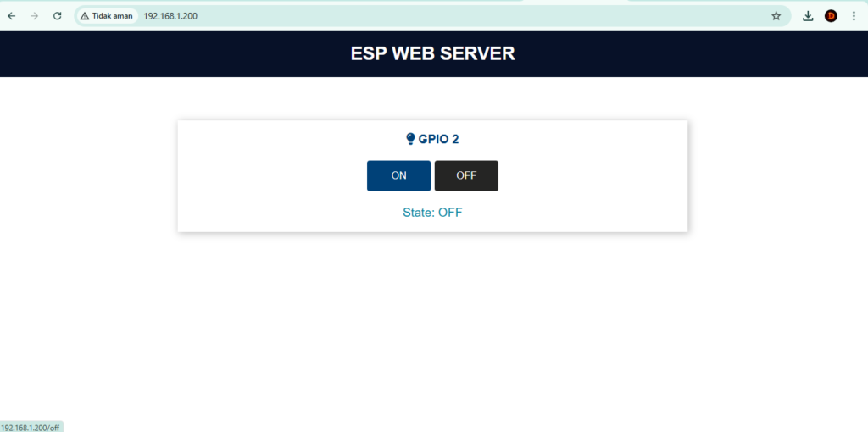Click the browser forward arrow
Screen dimensions: 868x432
[35, 16]
